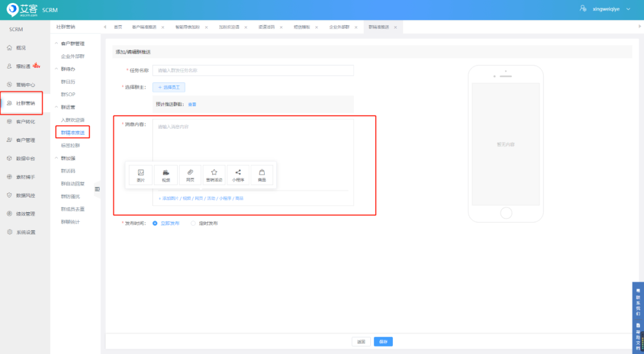
Task: Go to 数据中台 in the sidebar
Action: pos(25,159)
